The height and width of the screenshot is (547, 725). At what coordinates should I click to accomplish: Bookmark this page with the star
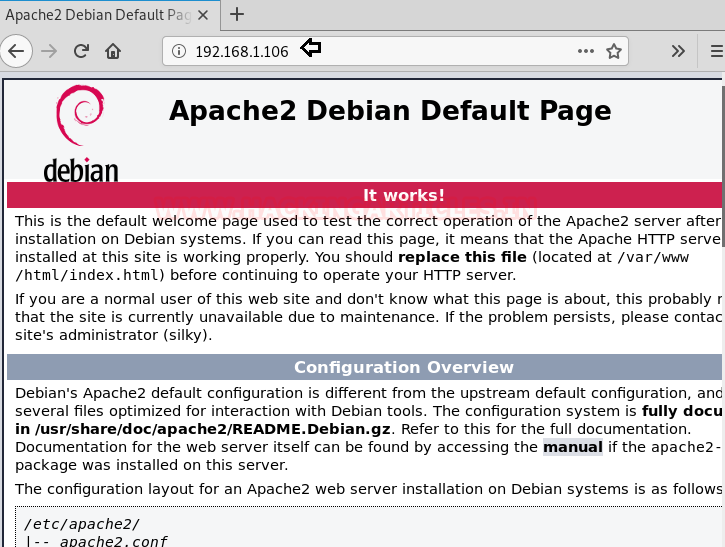tap(614, 51)
